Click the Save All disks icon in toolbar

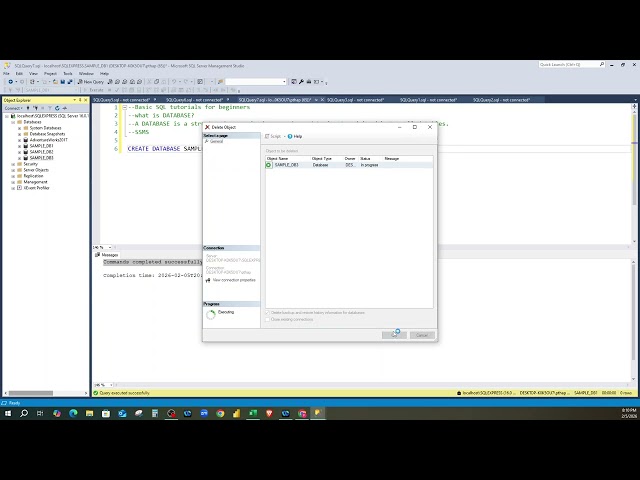pyautogui.click(x=70, y=82)
